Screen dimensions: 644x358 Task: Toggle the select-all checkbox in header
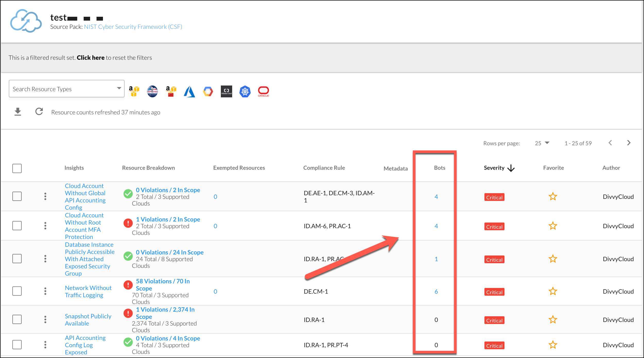(17, 168)
